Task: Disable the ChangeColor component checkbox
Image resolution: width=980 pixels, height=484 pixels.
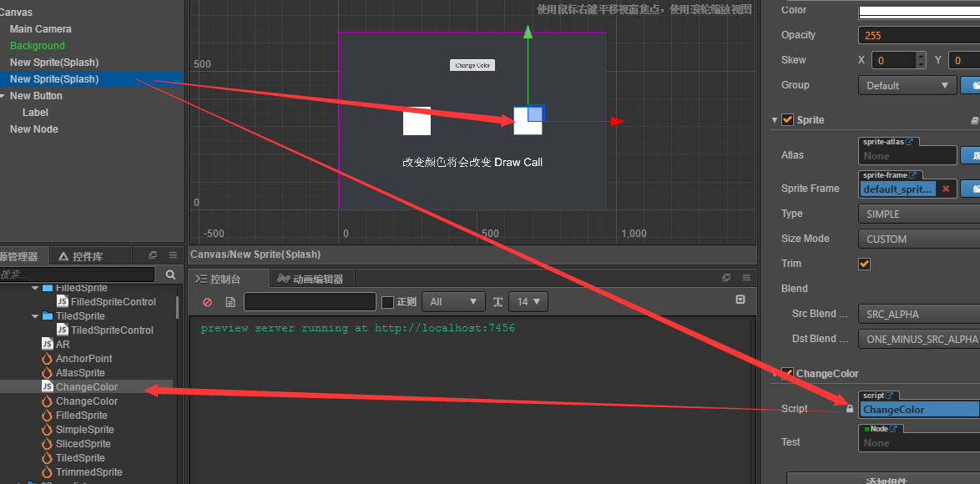Action: click(787, 373)
